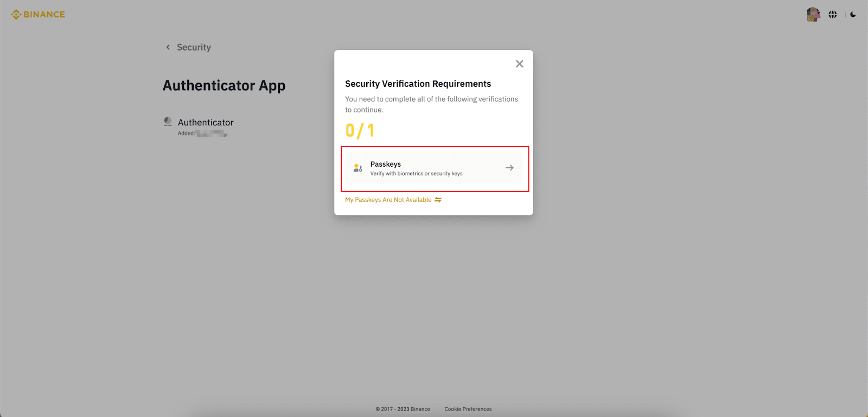Click the Passkeys user-key icon
Viewport: 868px width, 417px height.
click(x=358, y=168)
